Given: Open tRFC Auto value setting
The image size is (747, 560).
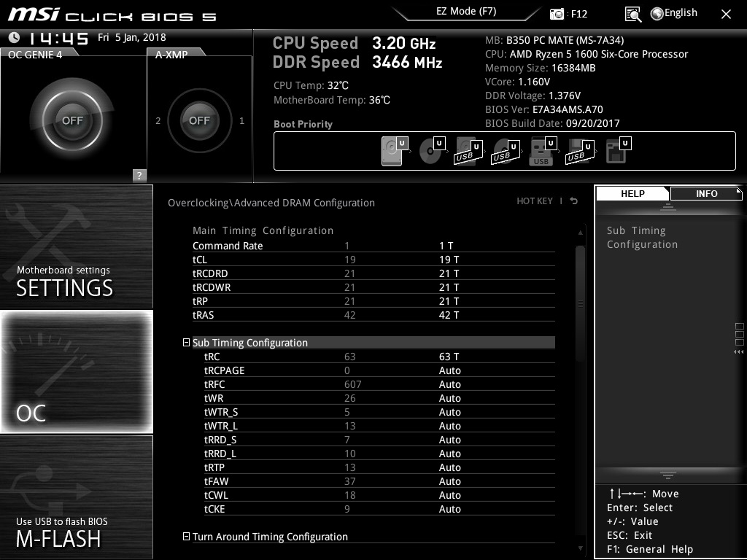Looking at the screenshot, I should click(449, 384).
